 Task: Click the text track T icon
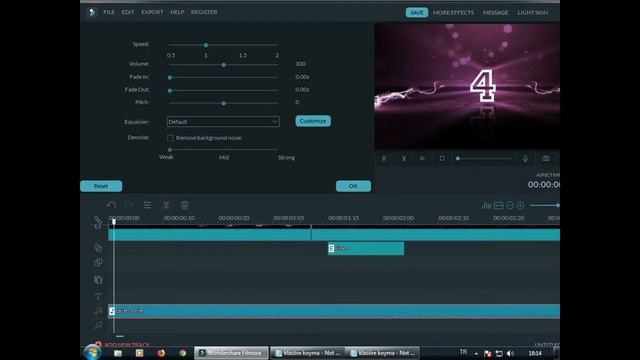tap(98, 296)
